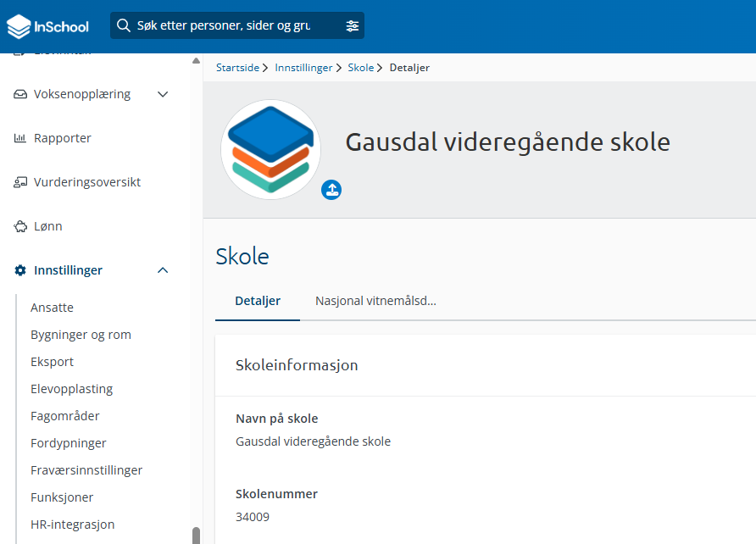Click the Voksenopplæring inbox icon
Screen dimensions: 756x544
(20, 94)
